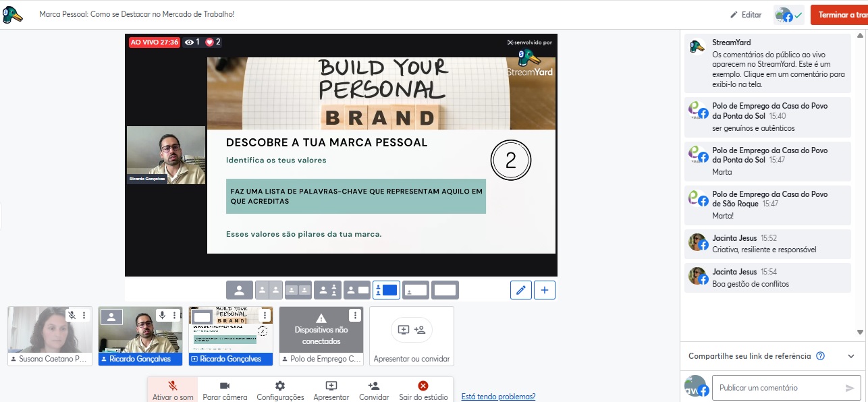Click the Editar broadcast title button
The height and width of the screenshot is (402, 868).
[746, 15]
